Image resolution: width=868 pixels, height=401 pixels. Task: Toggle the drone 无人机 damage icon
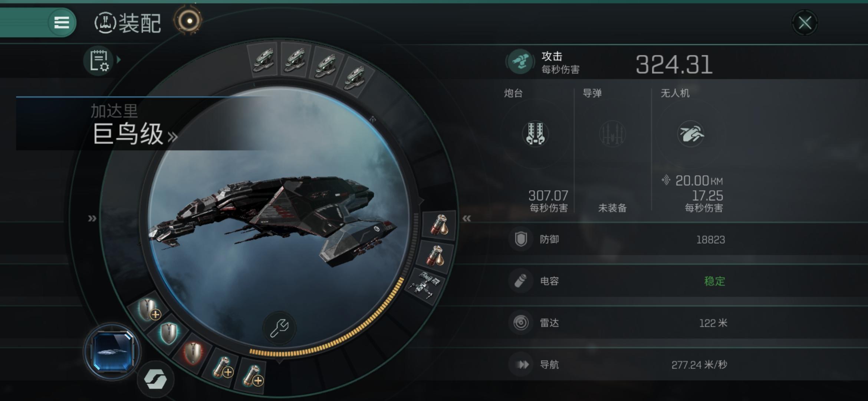point(691,134)
